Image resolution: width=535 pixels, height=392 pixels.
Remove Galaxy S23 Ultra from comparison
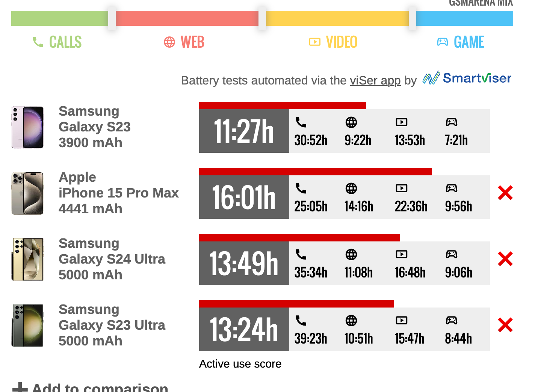[505, 325]
